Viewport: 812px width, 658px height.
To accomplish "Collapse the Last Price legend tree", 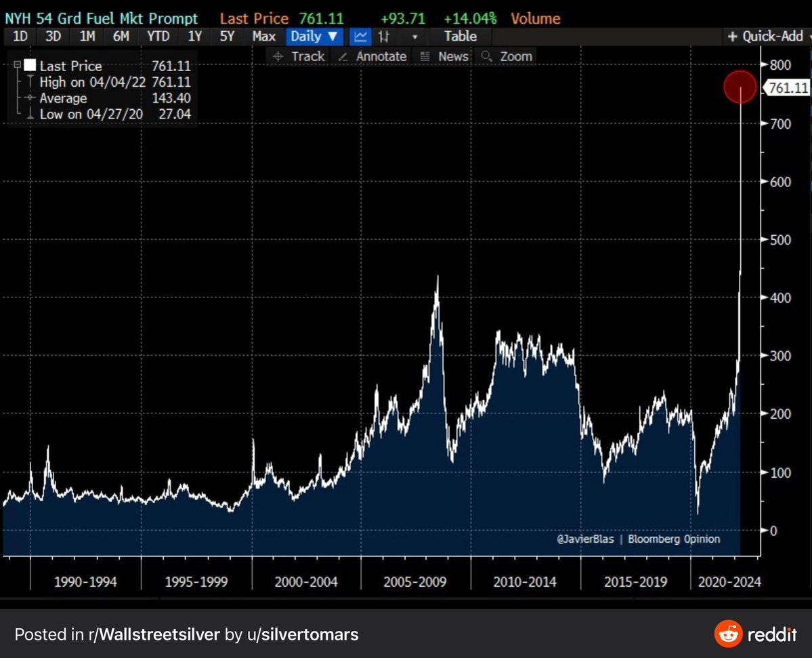I will [x=17, y=66].
